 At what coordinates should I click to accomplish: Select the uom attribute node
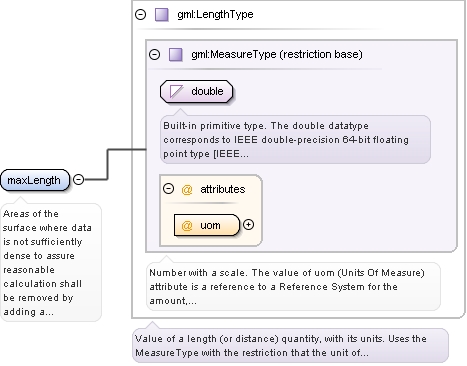pos(207,225)
